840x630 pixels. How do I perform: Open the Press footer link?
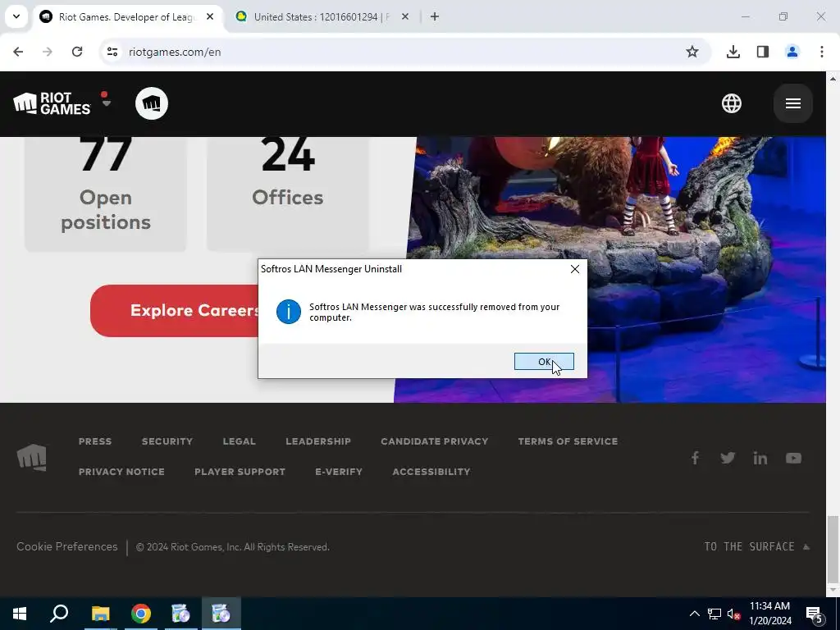[95, 441]
